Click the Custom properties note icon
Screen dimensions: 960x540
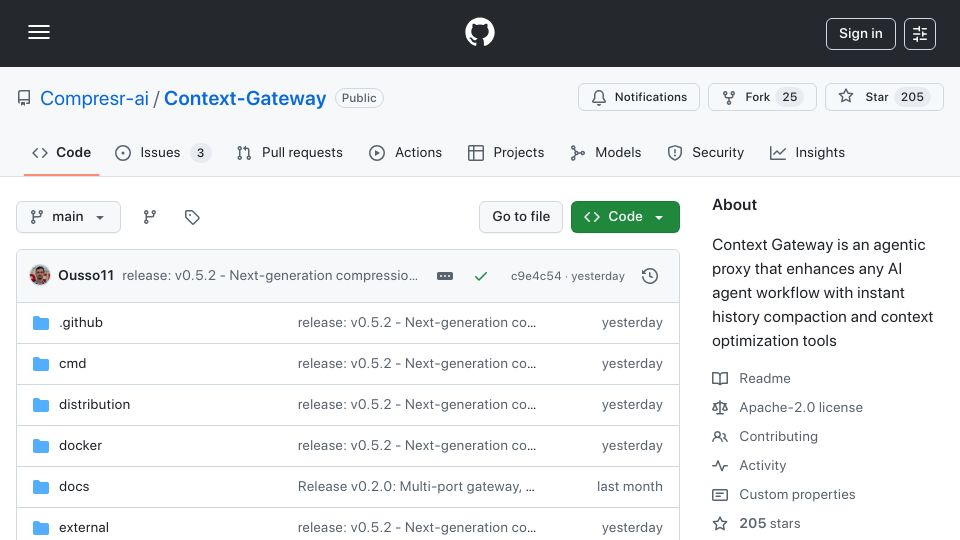tap(720, 495)
